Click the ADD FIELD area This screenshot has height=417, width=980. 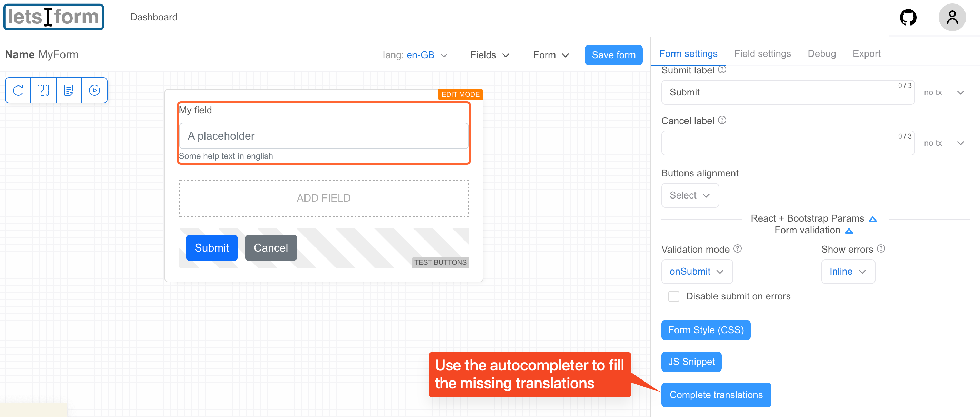point(324,198)
